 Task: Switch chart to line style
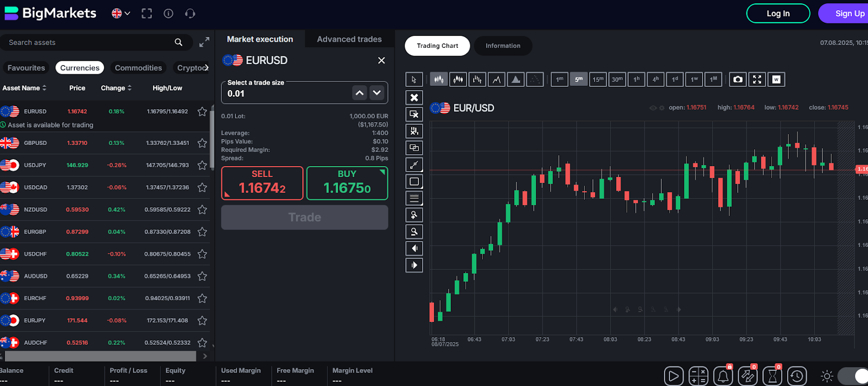point(496,79)
